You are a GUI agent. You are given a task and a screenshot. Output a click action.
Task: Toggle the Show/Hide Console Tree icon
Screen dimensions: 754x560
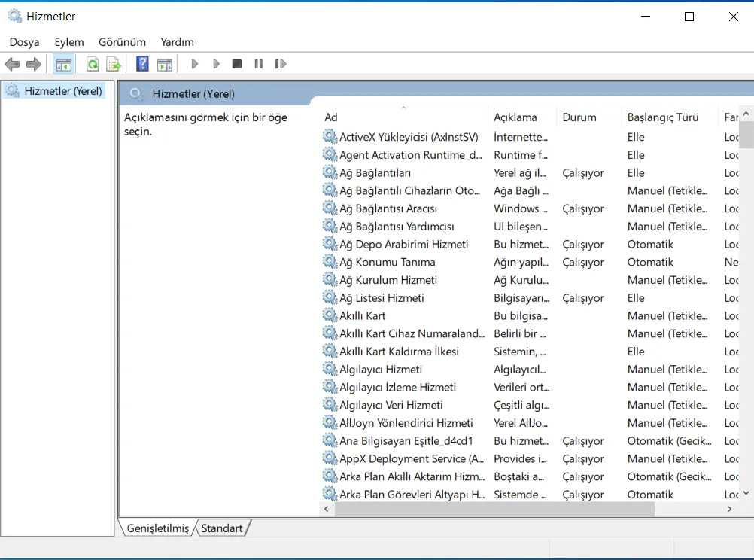point(63,64)
